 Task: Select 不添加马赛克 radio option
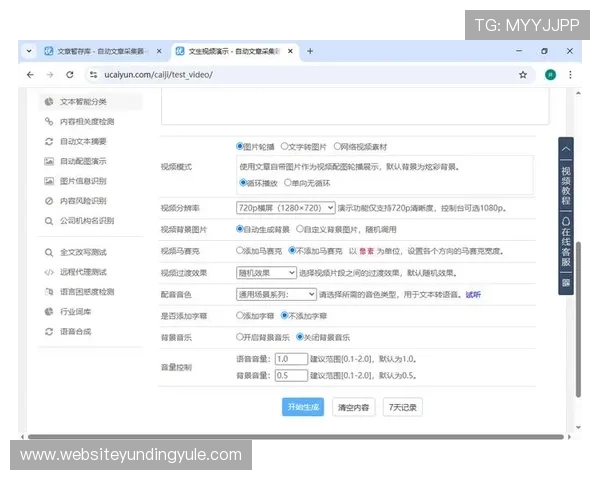[292, 250]
